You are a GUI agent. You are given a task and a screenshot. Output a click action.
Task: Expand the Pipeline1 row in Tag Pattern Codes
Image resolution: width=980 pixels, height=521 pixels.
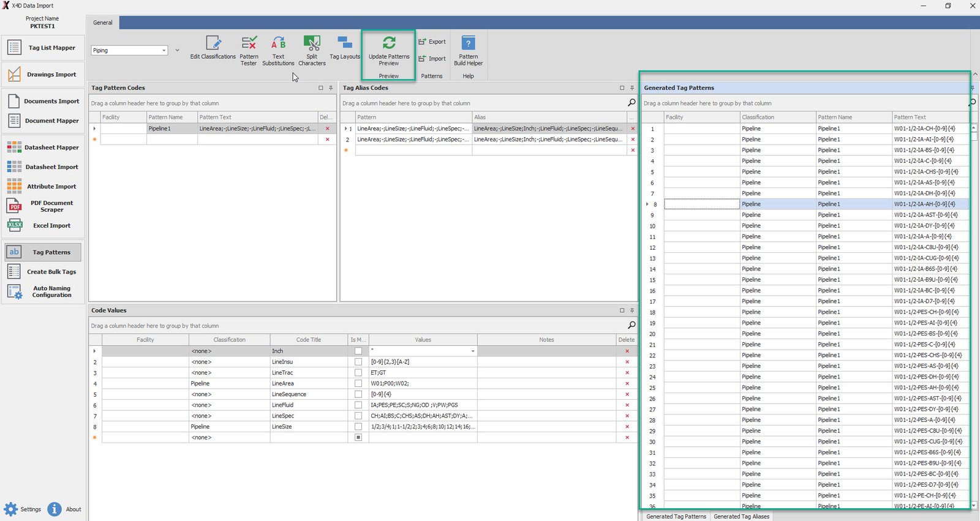pyautogui.click(x=94, y=129)
